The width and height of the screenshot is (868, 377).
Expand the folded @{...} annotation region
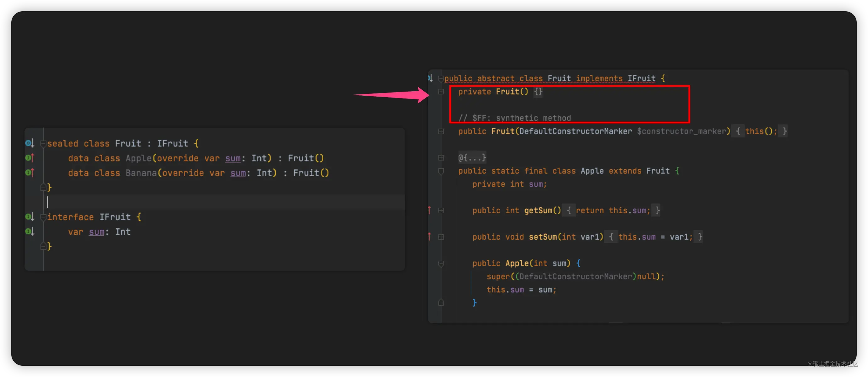441,157
